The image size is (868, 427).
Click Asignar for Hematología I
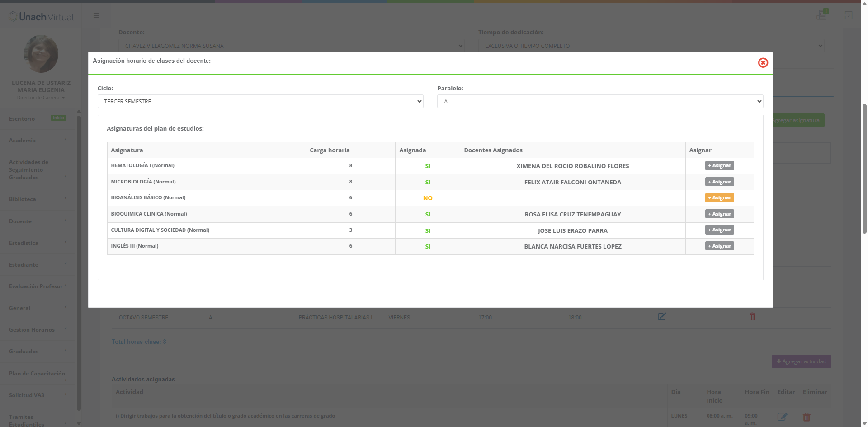point(719,166)
